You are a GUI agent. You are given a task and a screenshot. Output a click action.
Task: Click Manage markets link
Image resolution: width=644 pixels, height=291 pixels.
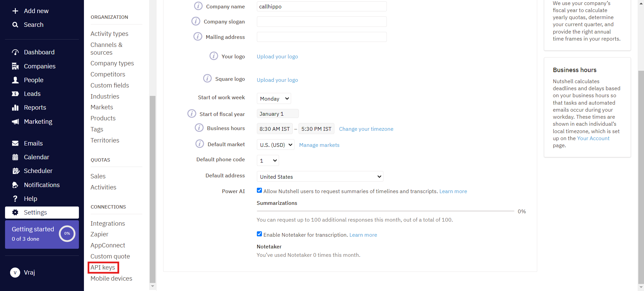[319, 145]
